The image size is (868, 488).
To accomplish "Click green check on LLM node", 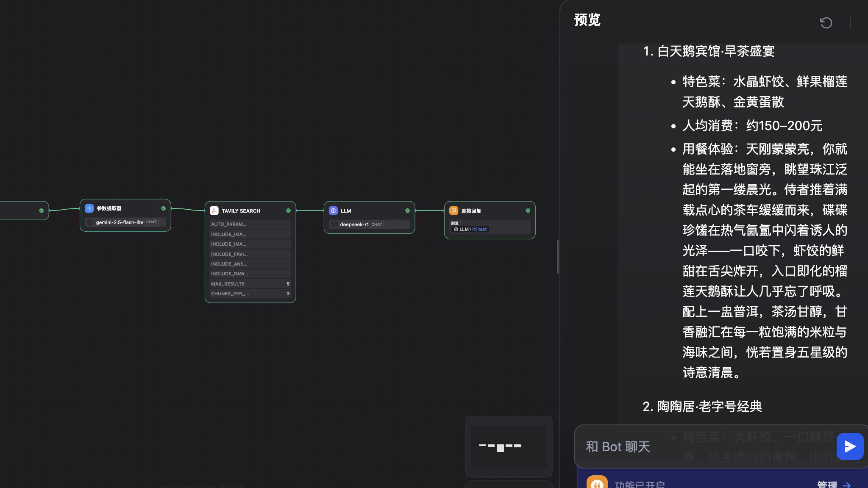I will click(x=407, y=211).
